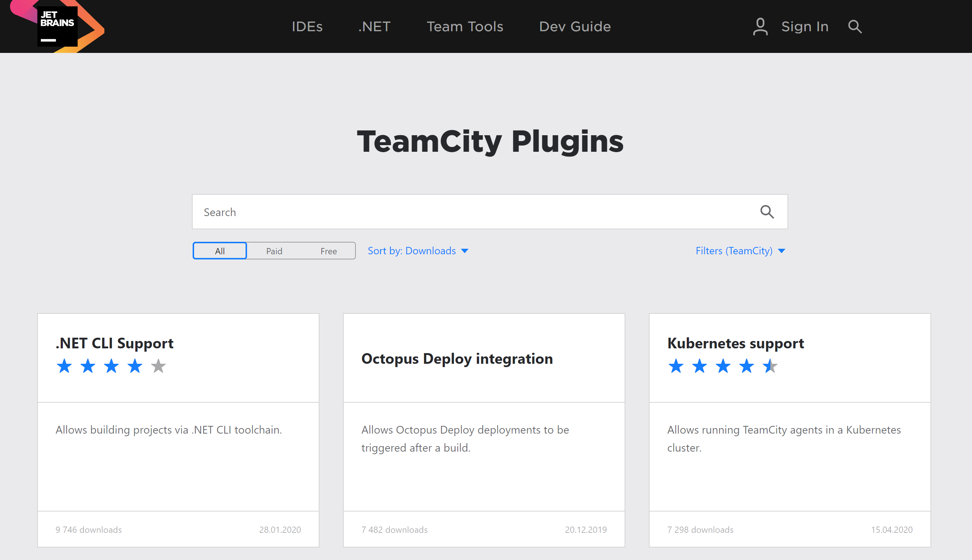This screenshot has width=972, height=560.
Task: Click the Filters TeamCity dropdown arrow
Action: (782, 251)
